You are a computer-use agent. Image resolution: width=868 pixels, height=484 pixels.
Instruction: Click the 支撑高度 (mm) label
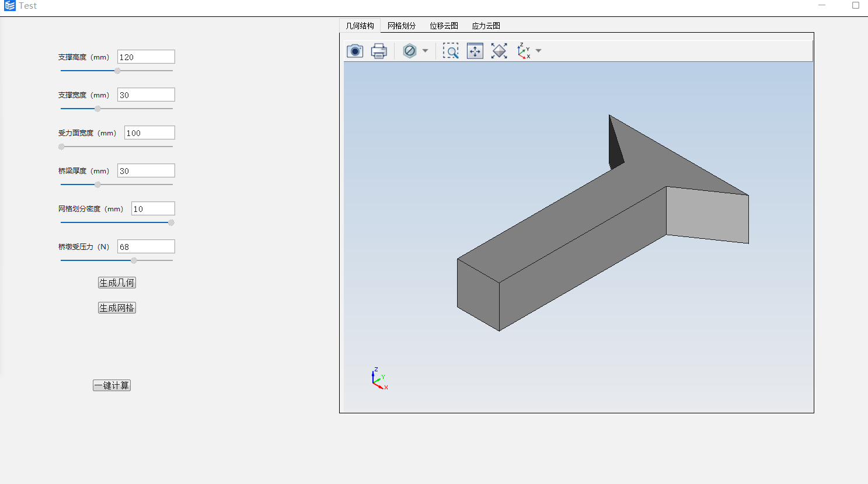click(83, 57)
